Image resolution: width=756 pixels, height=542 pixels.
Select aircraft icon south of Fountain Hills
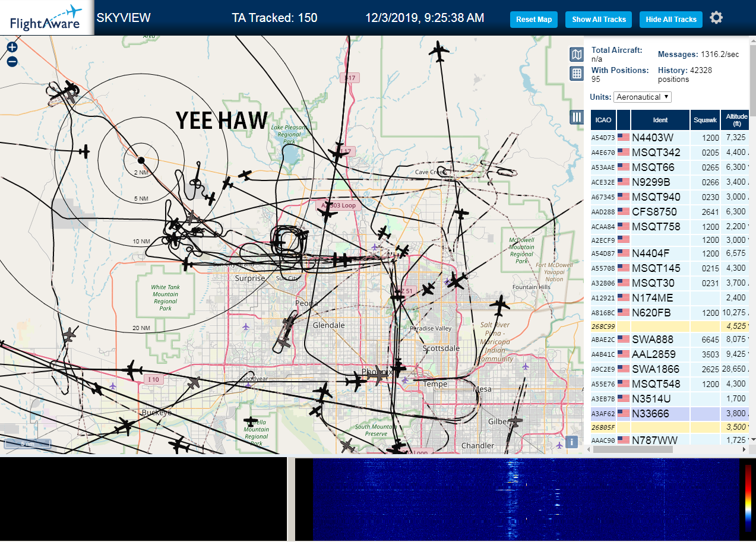click(x=501, y=306)
